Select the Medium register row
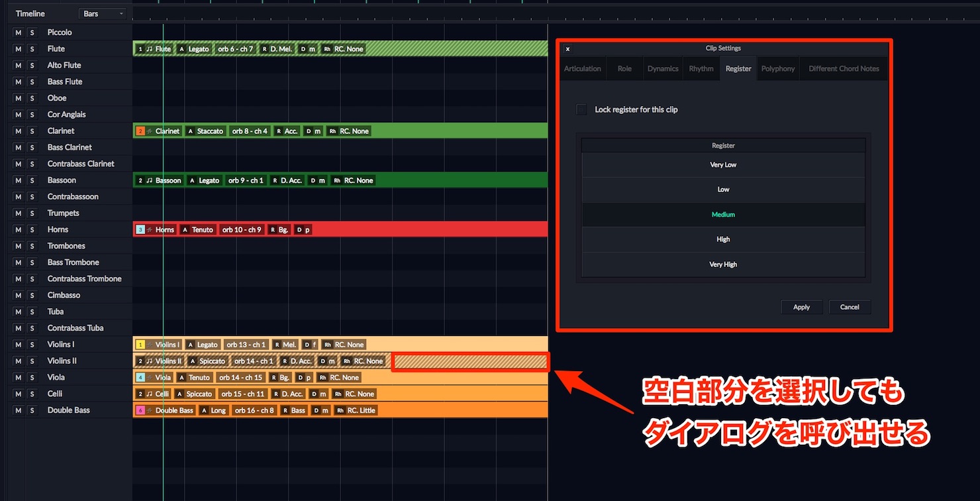980x501 pixels. click(x=723, y=215)
